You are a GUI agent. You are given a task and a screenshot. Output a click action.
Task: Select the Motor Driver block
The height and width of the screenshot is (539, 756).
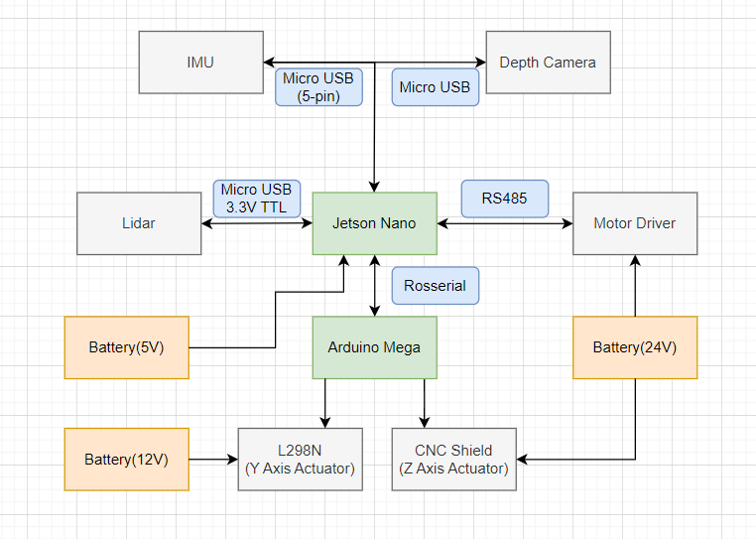point(635,223)
